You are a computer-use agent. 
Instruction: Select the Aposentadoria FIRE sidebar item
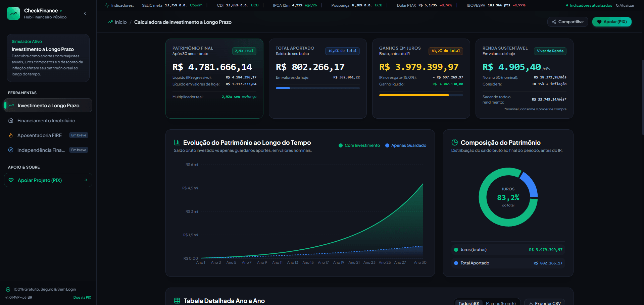[48, 135]
